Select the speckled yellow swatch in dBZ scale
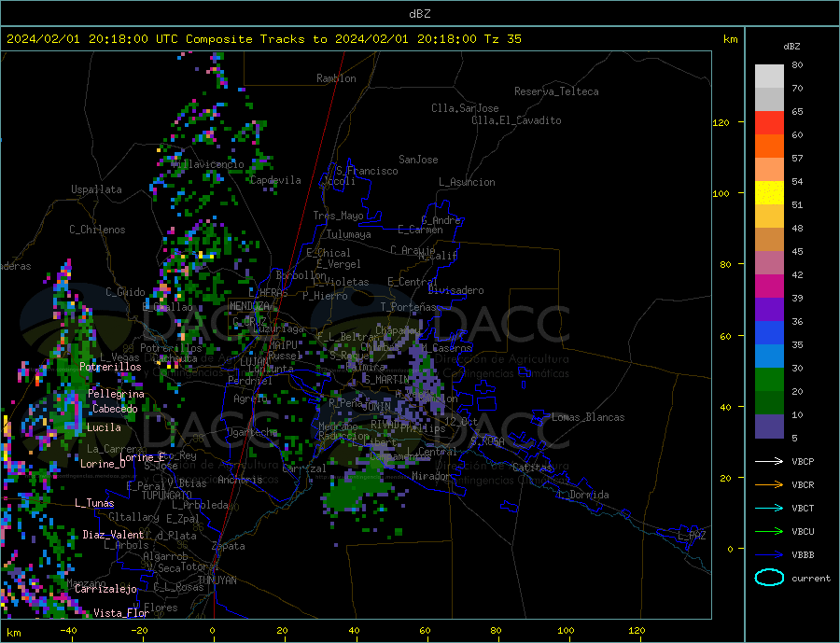Viewport: 840px width, 643px height. point(769,193)
